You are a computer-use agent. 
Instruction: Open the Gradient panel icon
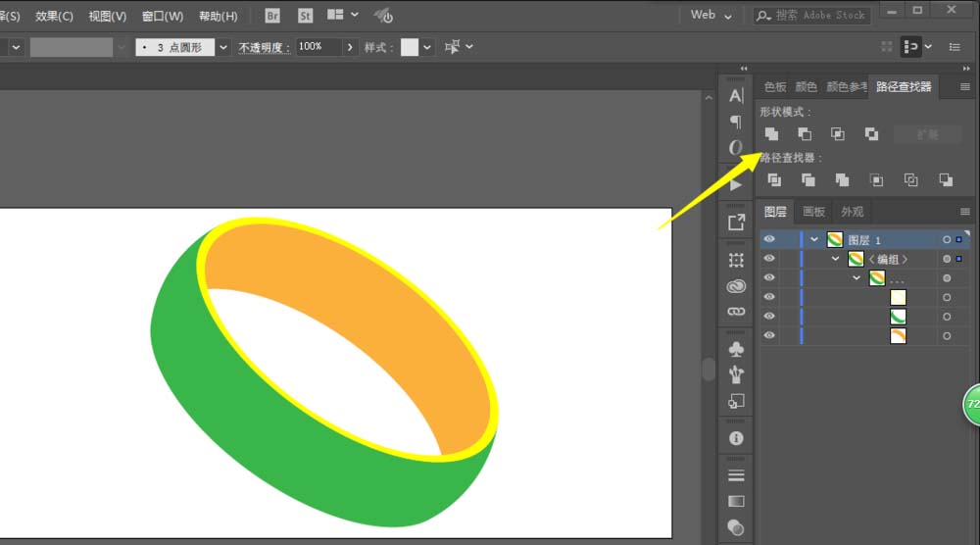(736, 501)
